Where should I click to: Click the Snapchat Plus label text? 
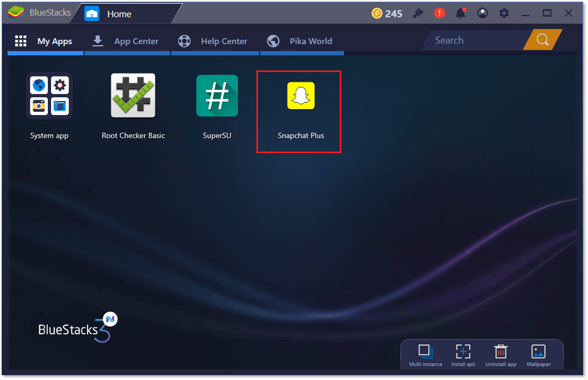[301, 136]
